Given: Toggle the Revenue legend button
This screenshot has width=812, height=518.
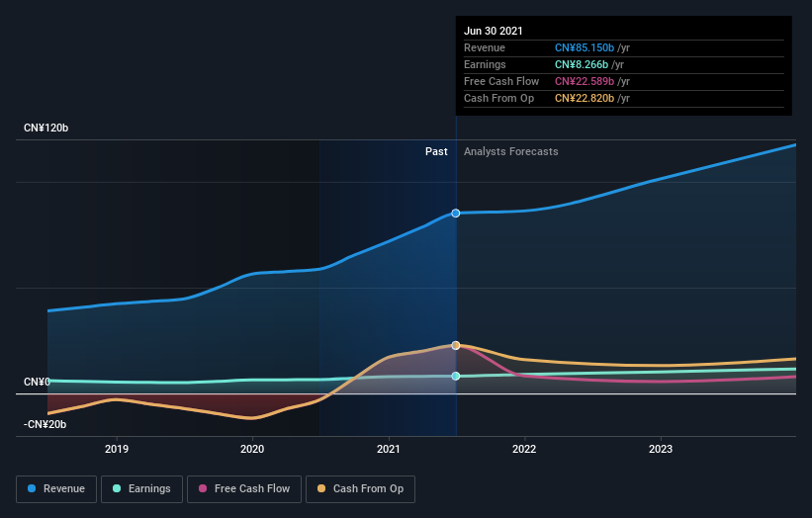Looking at the screenshot, I should (56, 489).
